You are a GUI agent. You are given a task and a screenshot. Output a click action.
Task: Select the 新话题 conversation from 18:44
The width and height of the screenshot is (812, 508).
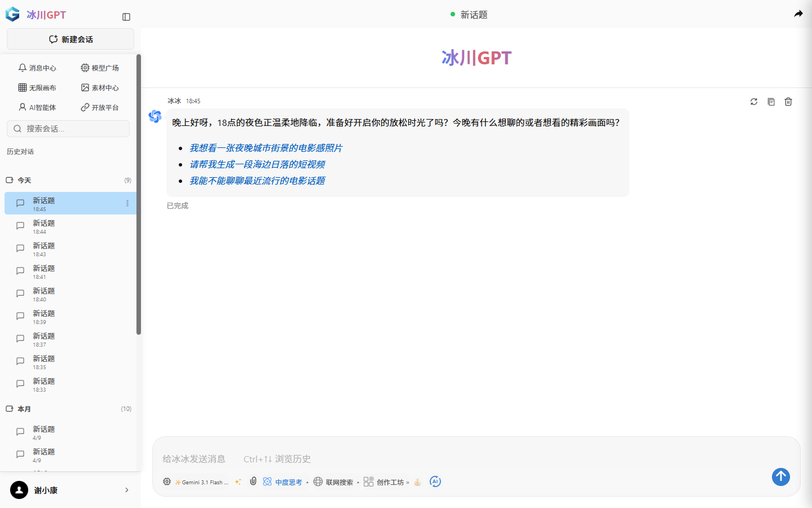70,226
